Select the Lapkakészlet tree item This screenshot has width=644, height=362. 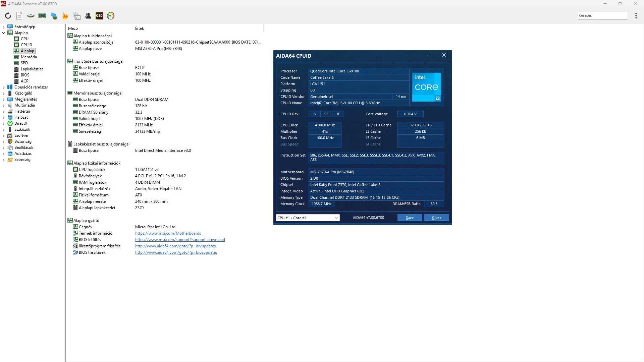click(32, 69)
